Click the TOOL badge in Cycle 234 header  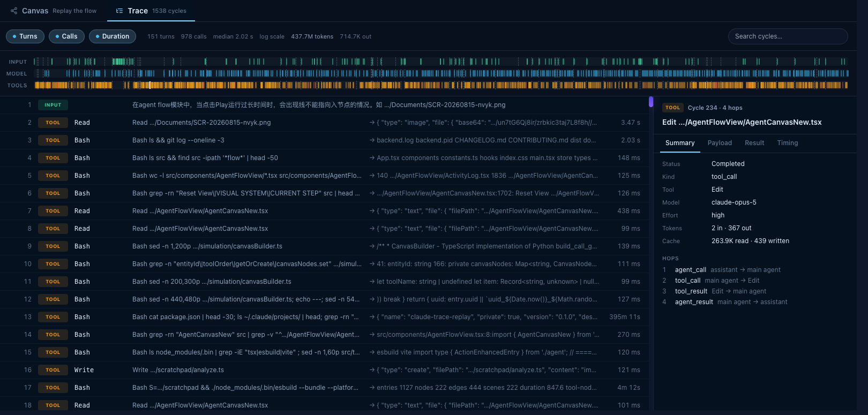(x=673, y=108)
